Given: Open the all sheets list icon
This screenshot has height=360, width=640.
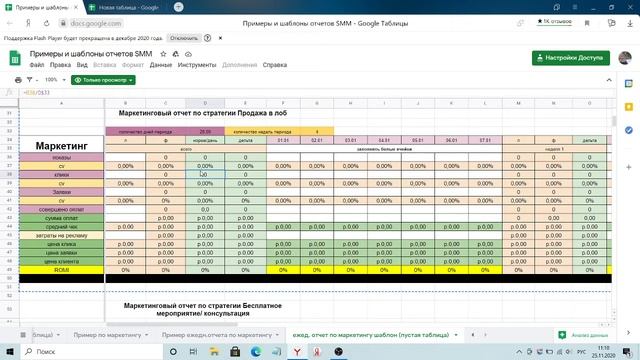Looking at the screenshot, I should pyautogui.click(x=23, y=335).
